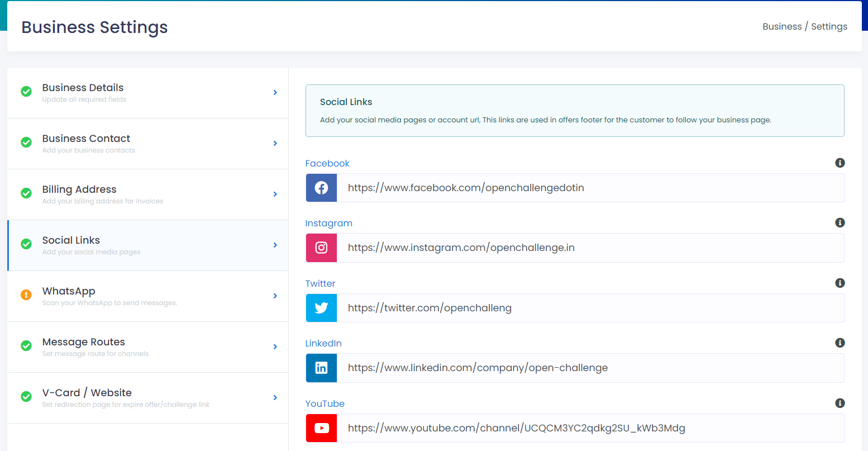The width and height of the screenshot is (868, 451).
Task: Open the V-Card / Website tab
Action: [x=148, y=398]
